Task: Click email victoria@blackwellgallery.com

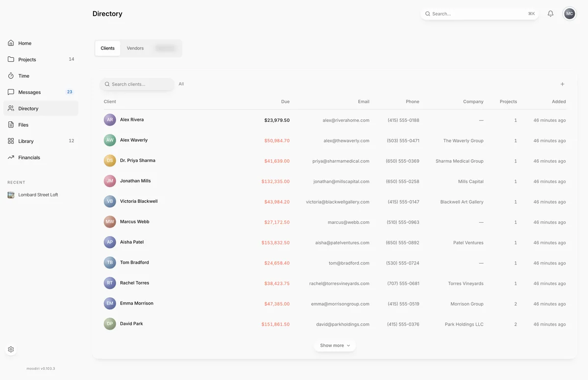Action: 338,202
